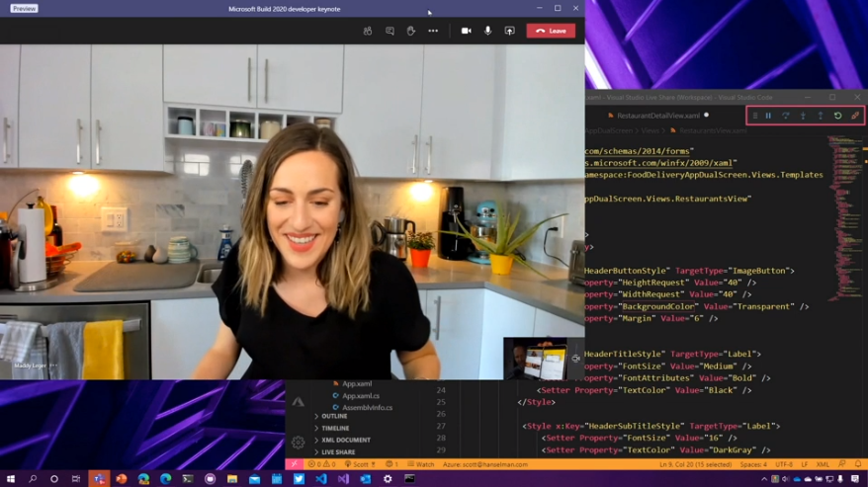Expand the LIVE SHARE section
Screen dimensions: 868x487
pos(338,452)
